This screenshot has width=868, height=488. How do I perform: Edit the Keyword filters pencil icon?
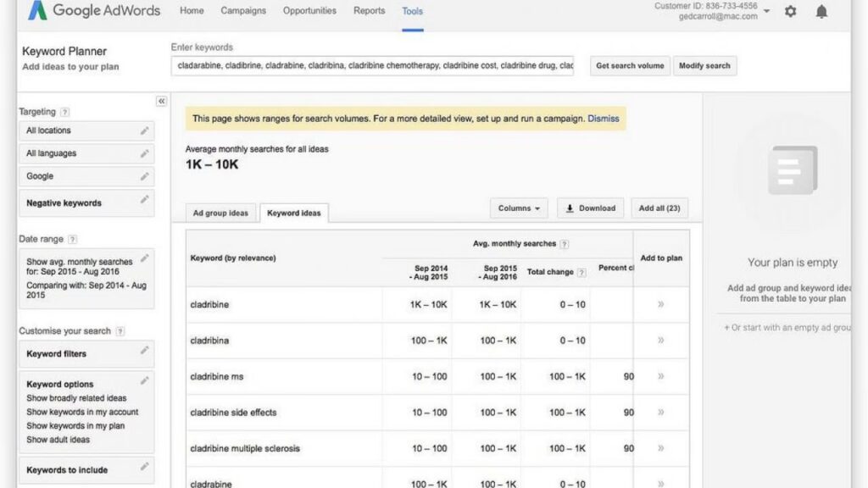(x=145, y=351)
